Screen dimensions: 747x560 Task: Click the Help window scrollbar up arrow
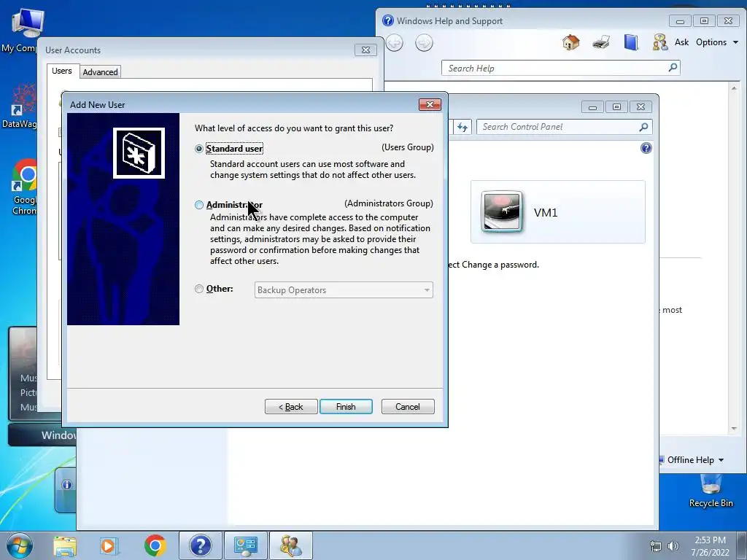pos(734,88)
